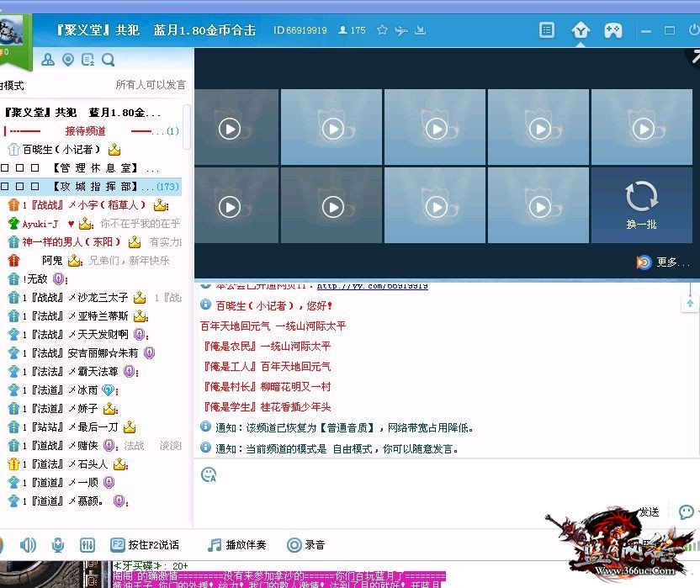The height and width of the screenshot is (588, 700).
Task: Toggle the microphone mute icon
Action: click(57, 545)
